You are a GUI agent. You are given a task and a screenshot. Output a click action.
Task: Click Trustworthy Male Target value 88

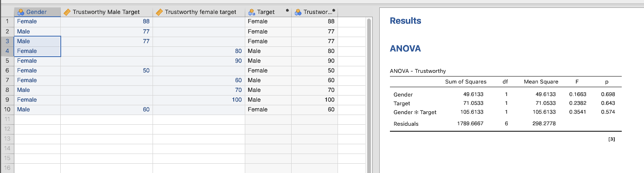pyautogui.click(x=107, y=21)
